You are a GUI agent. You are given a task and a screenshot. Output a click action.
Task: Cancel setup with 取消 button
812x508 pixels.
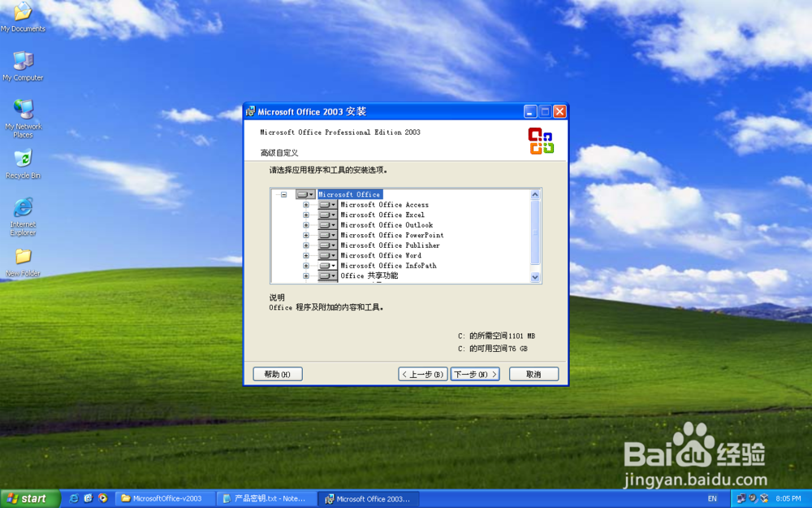pyautogui.click(x=534, y=374)
